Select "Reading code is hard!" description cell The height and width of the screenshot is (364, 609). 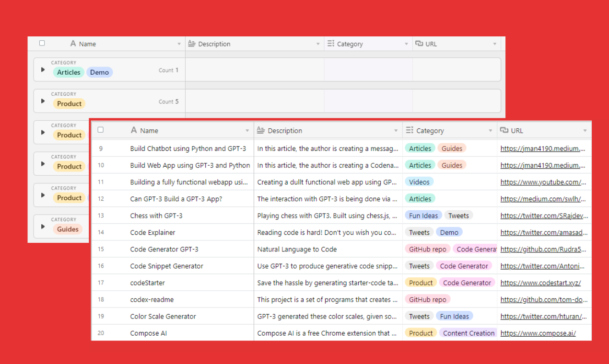tap(328, 232)
